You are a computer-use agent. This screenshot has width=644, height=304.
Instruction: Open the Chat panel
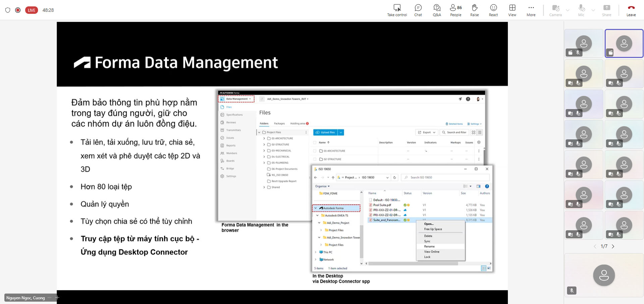click(418, 10)
